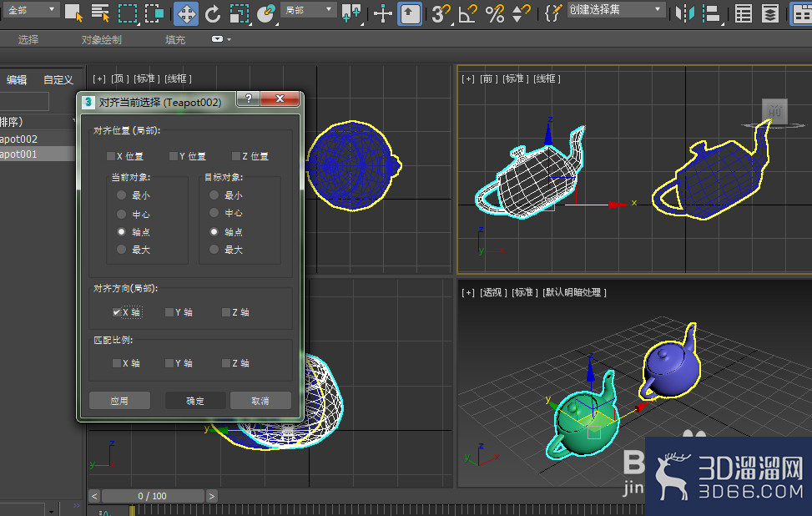This screenshot has height=516, width=812.
Task: Enable Y 位置 checkbox
Action: [174, 156]
